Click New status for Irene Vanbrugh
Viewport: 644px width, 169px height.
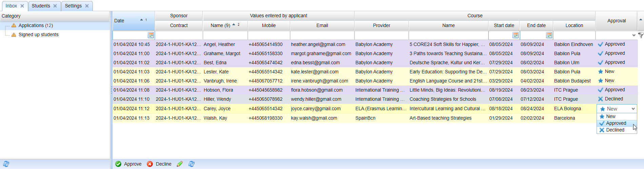609,81
